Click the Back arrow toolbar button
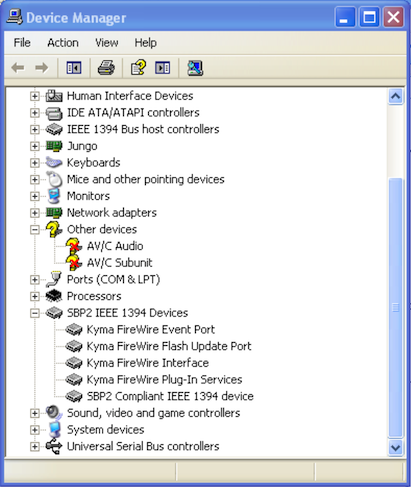This screenshot has height=487, width=411. [18, 68]
